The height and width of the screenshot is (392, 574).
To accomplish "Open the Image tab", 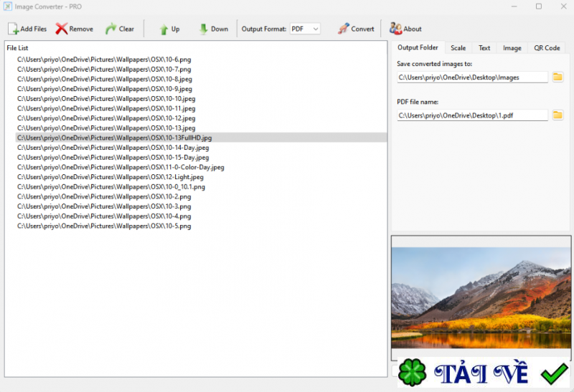I will click(x=512, y=48).
